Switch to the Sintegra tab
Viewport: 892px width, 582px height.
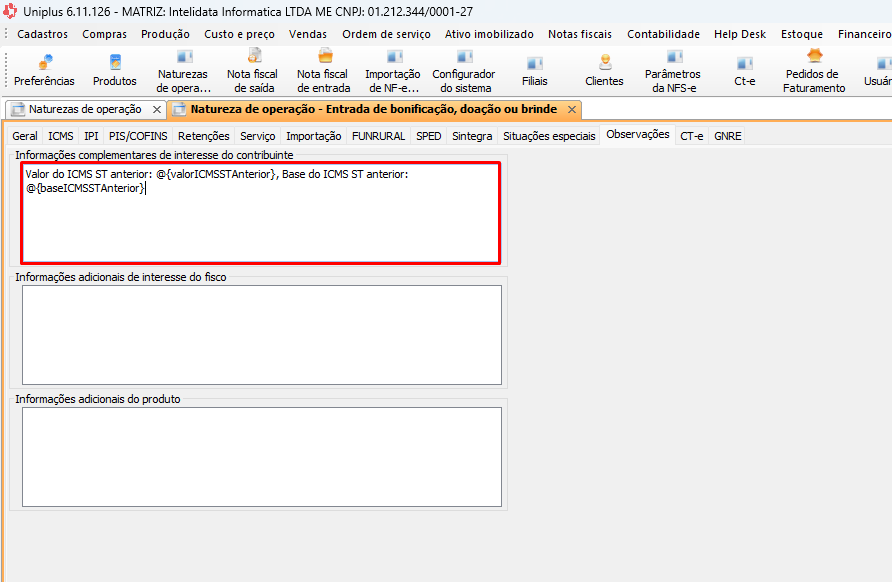(472, 136)
